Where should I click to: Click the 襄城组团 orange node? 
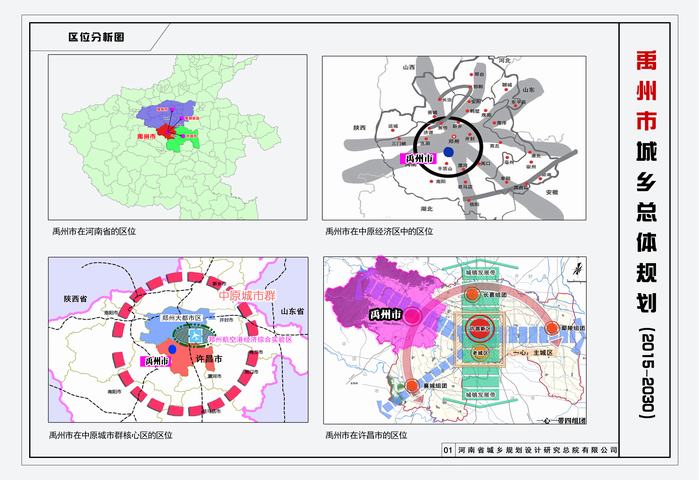click(x=412, y=386)
